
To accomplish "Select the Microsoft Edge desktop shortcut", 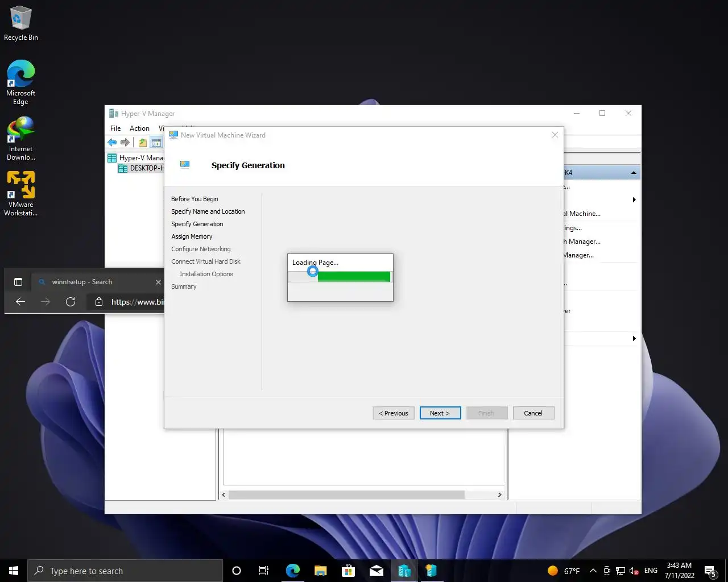I will (x=21, y=82).
